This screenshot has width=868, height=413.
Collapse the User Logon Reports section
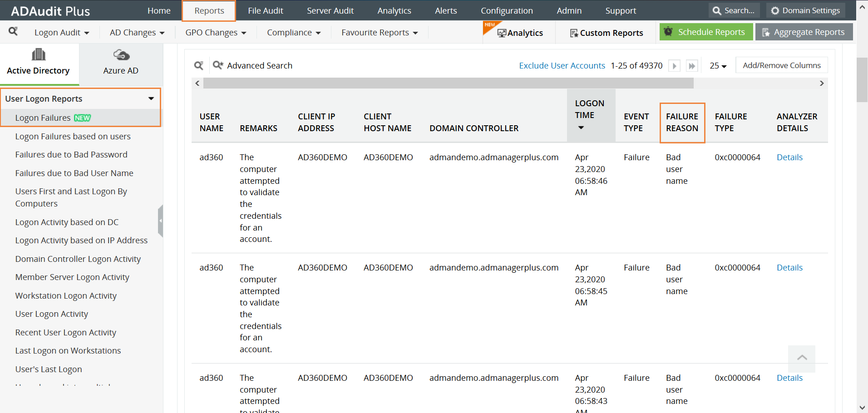point(151,98)
